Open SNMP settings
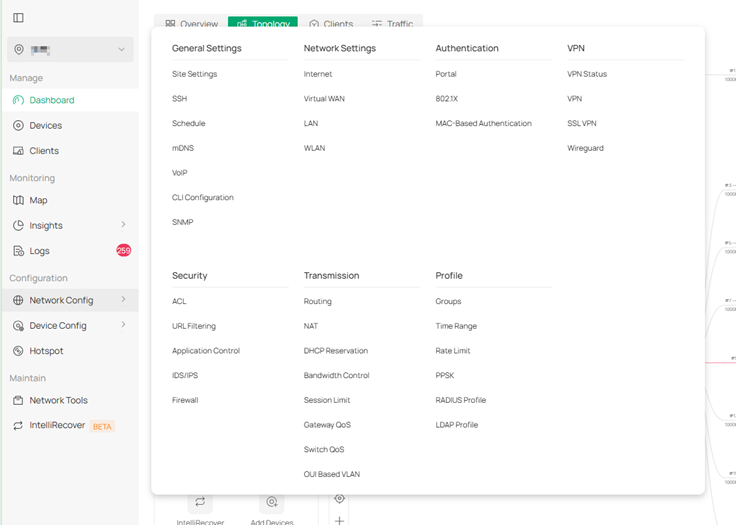 (183, 222)
